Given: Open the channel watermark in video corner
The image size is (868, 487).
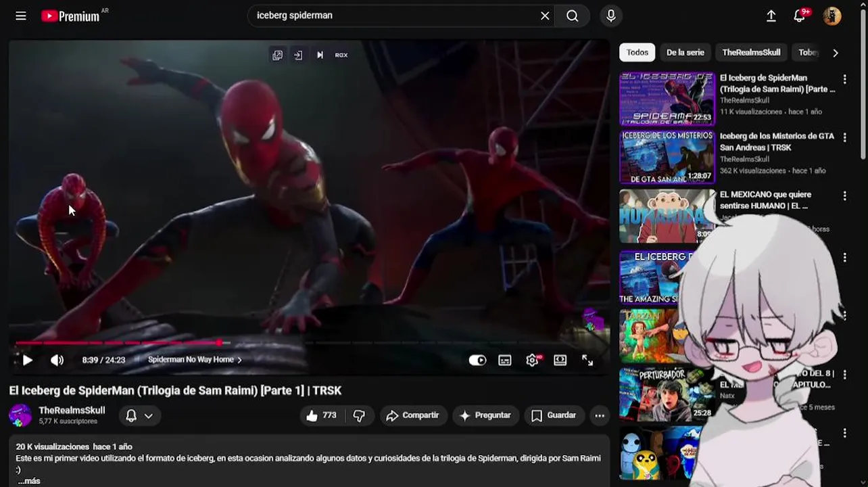Looking at the screenshot, I should [594, 320].
